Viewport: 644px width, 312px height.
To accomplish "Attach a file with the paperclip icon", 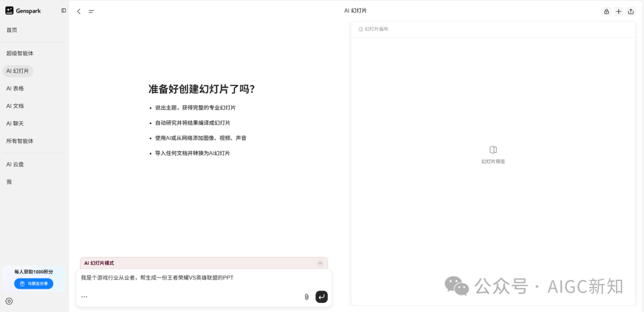I will pyautogui.click(x=306, y=297).
